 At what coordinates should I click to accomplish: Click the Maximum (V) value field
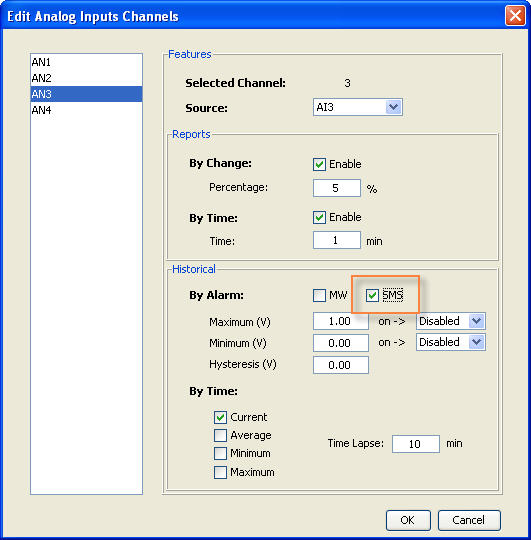pos(341,321)
